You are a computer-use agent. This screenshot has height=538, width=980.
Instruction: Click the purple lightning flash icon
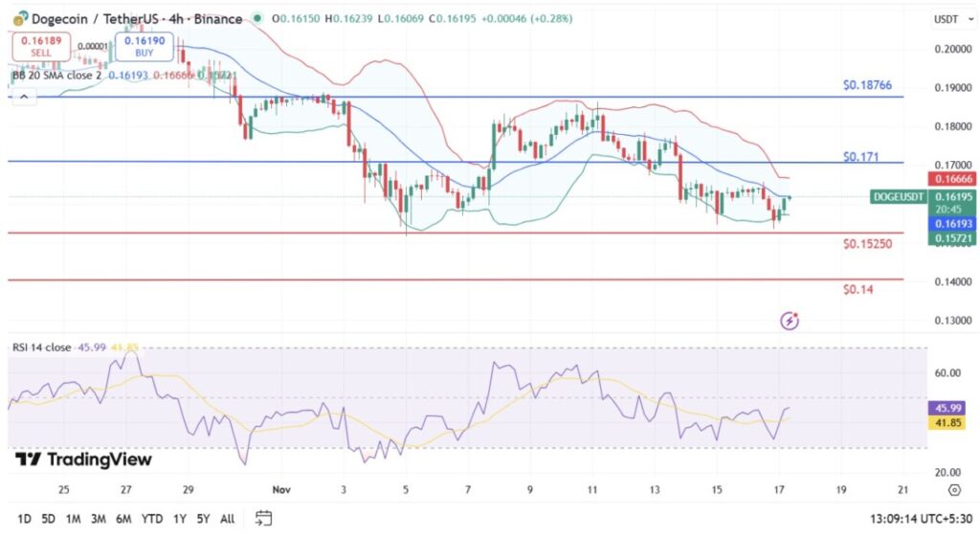[790, 321]
